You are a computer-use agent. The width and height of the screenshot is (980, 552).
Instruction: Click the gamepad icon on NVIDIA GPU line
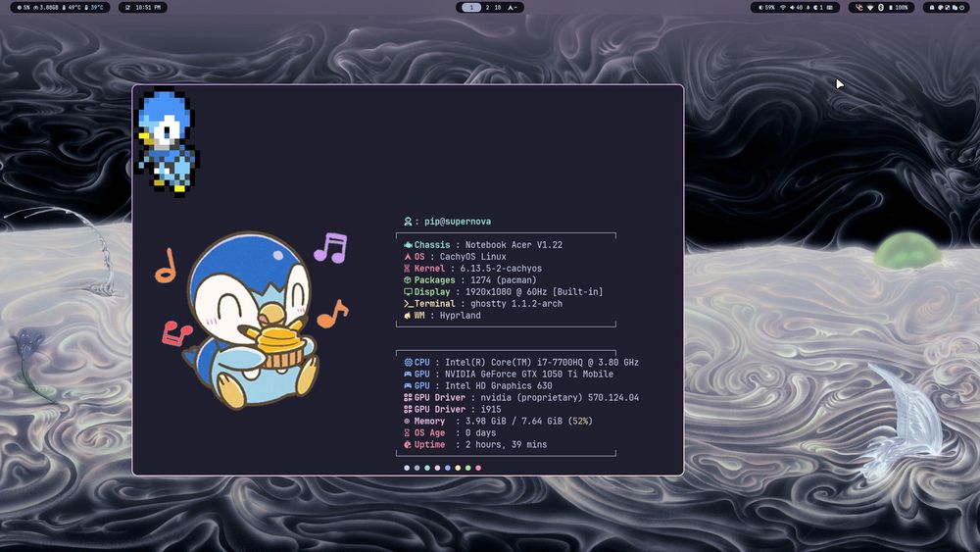[408, 374]
